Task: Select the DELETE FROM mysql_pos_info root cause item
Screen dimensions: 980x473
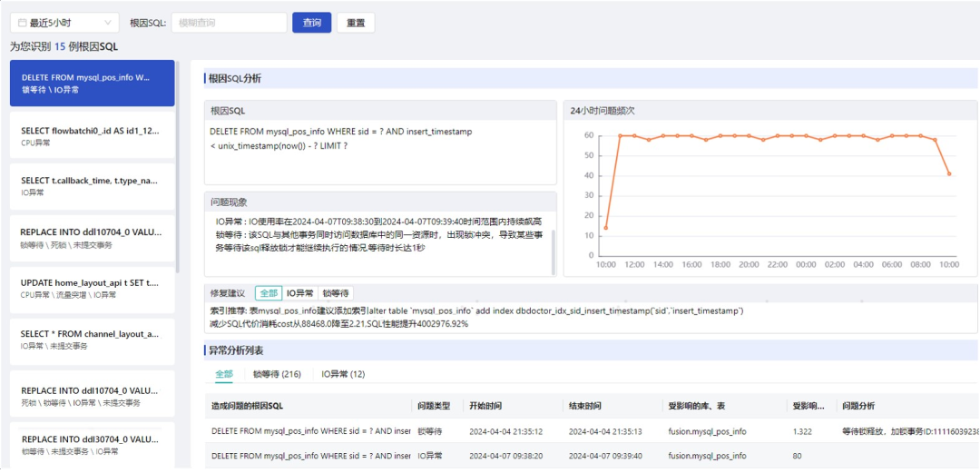Action: (x=93, y=84)
